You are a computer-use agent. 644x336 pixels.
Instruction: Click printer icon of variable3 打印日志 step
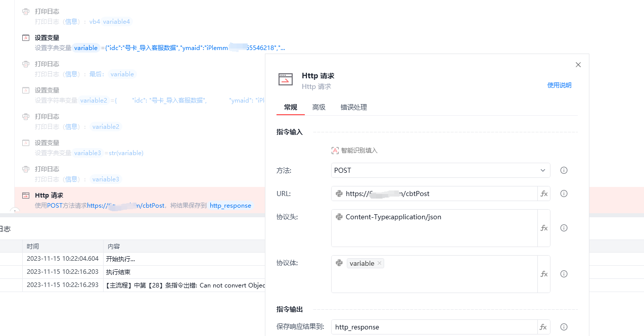(x=26, y=169)
